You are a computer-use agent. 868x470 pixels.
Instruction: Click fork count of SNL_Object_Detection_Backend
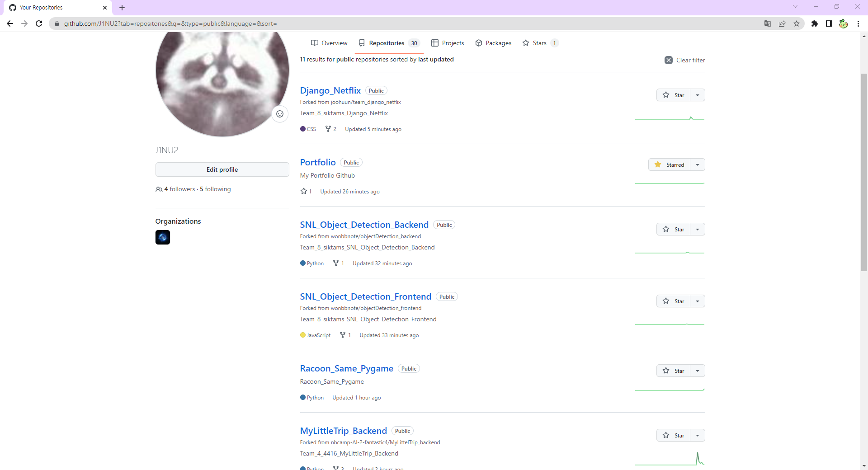tap(339, 263)
